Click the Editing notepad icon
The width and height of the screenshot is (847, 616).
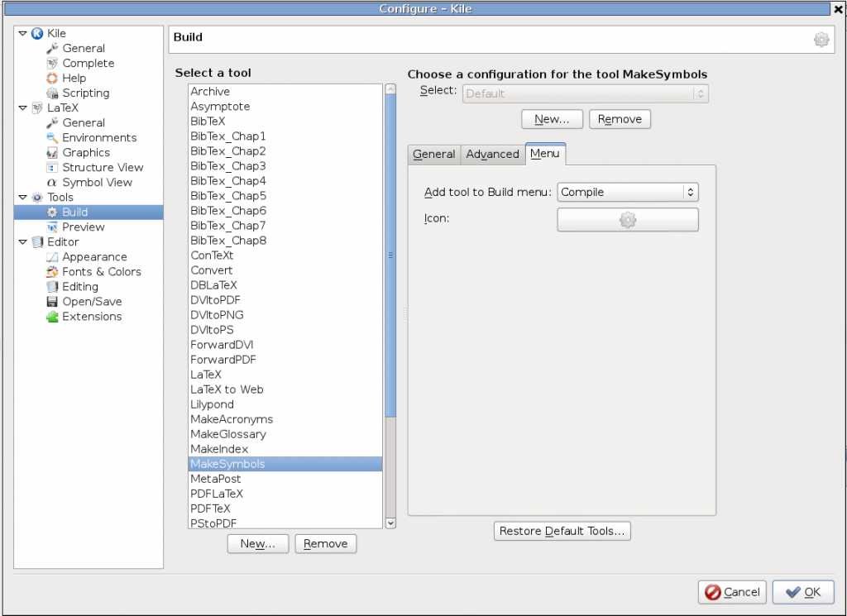point(52,287)
